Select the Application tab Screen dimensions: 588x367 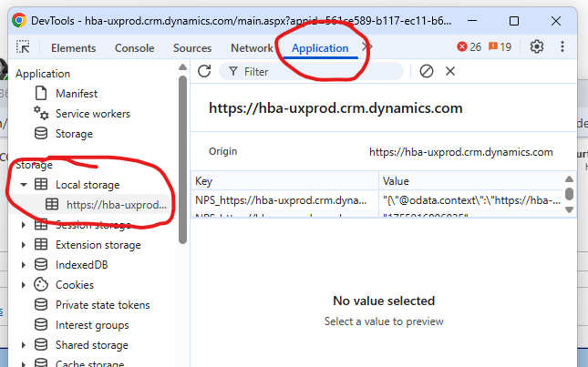point(320,48)
